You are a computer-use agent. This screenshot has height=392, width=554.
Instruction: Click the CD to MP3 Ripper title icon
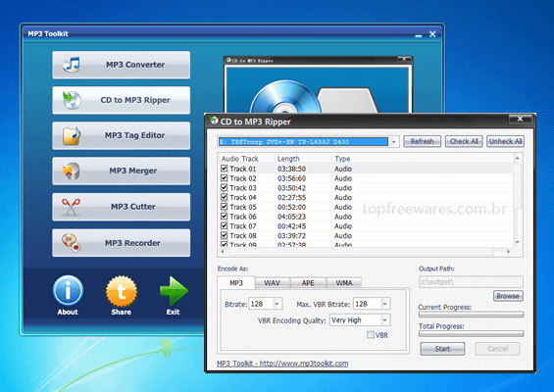point(214,121)
